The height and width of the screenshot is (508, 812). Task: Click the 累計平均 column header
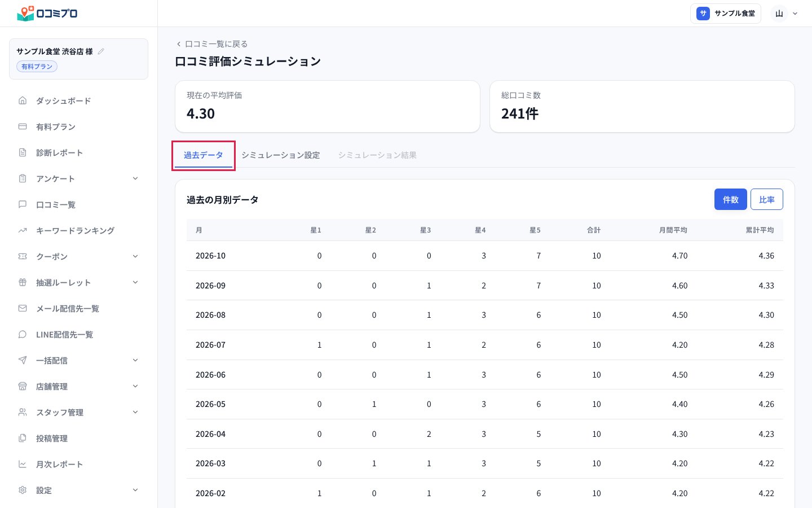click(760, 230)
